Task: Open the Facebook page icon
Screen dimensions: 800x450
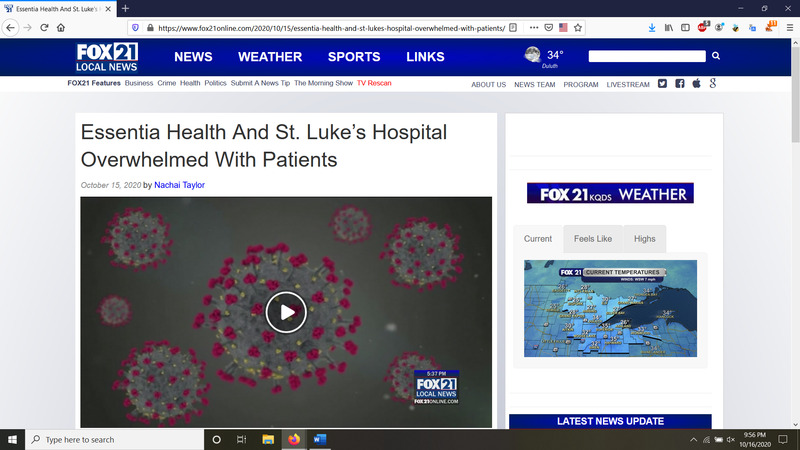Action: point(679,84)
